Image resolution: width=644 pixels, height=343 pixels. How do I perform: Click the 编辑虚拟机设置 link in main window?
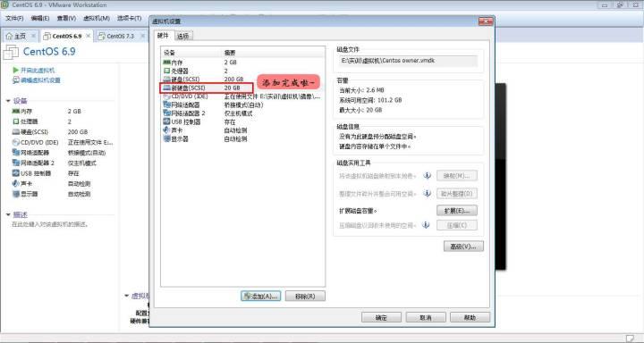click(x=40, y=80)
